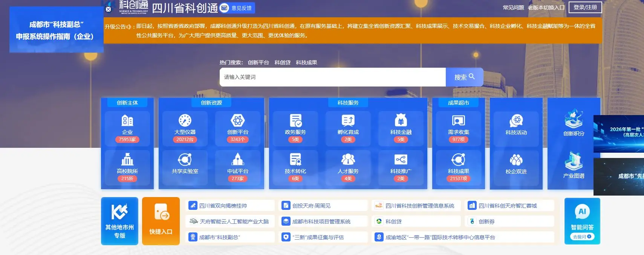The width and height of the screenshot is (644, 255).
Task: Select the 科技服务 category tab
Action: 348,103
